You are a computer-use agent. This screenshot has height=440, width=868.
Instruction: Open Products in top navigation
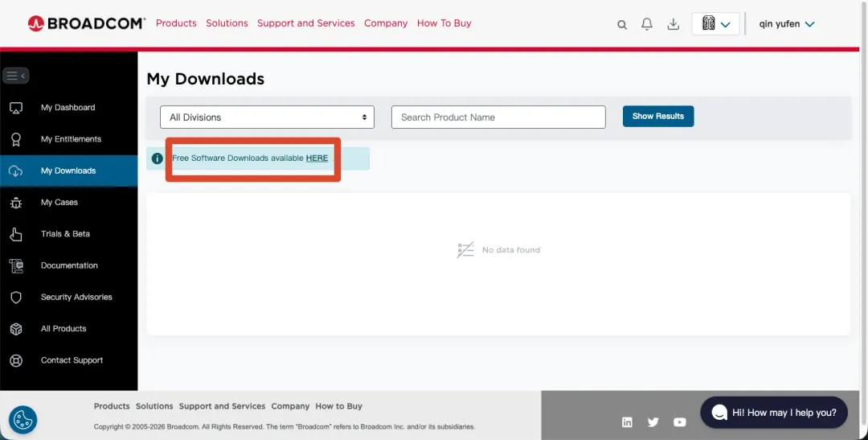click(176, 23)
